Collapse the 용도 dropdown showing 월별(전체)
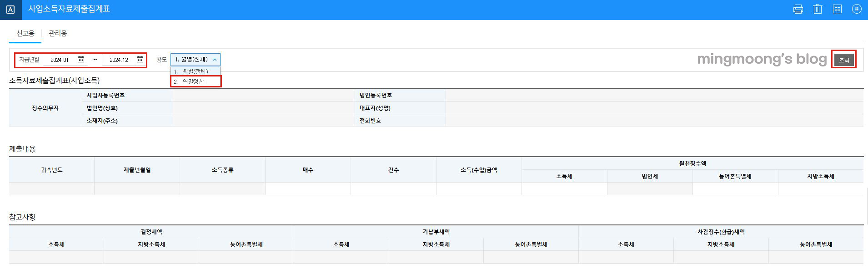The image size is (868, 280). 196,60
